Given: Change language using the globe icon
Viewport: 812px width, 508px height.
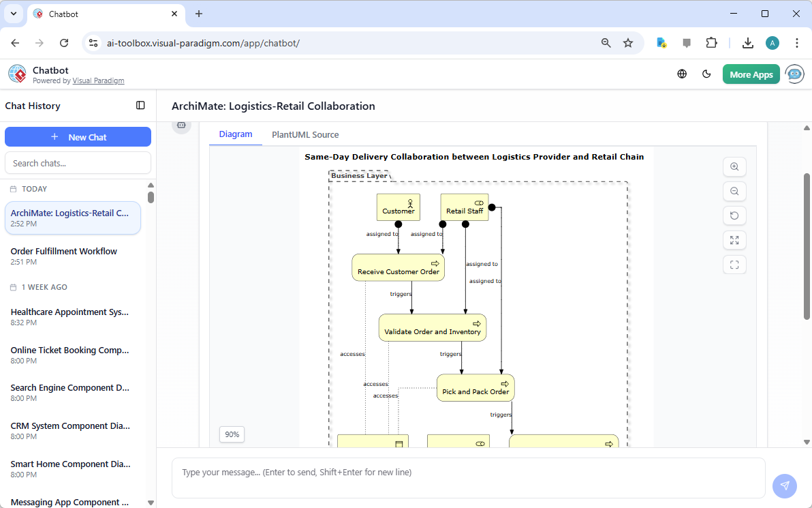Looking at the screenshot, I should 682,74.
